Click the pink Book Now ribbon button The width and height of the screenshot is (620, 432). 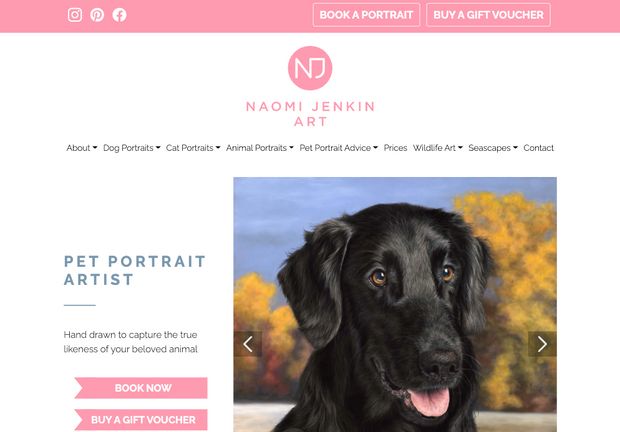click(141, 388)
